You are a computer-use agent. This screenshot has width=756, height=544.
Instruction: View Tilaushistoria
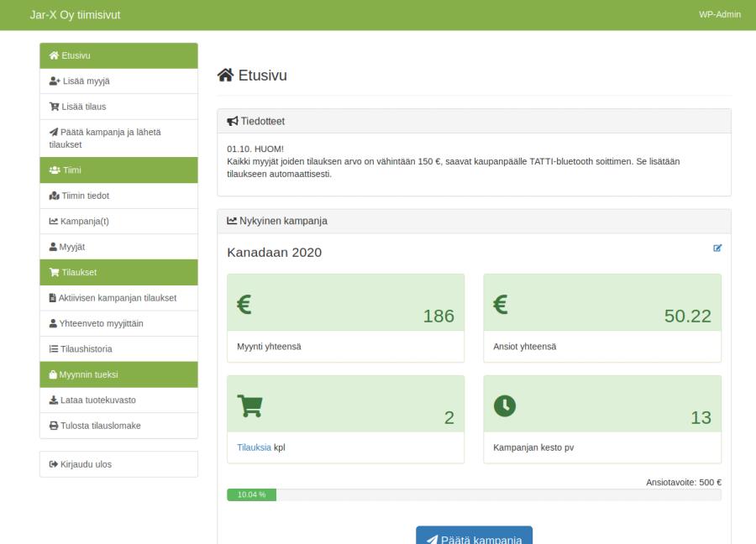click(x=118, y=349)
